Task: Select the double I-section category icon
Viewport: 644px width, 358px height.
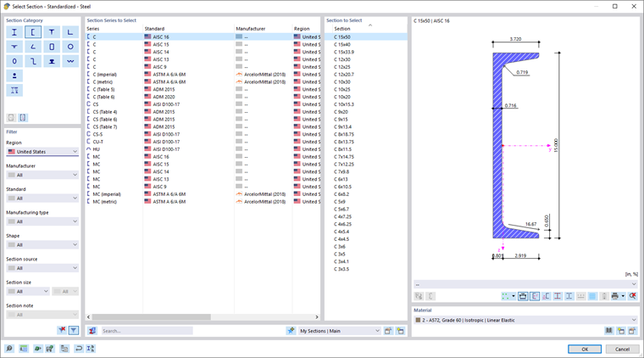Action: [14, 91]
